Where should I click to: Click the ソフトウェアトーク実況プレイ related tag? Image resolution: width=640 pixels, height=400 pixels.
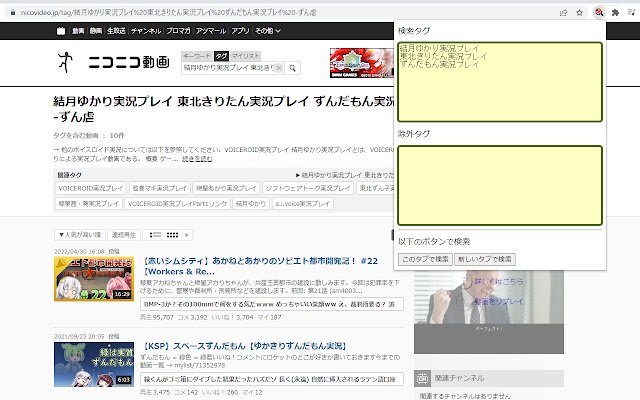pos(308,188)
